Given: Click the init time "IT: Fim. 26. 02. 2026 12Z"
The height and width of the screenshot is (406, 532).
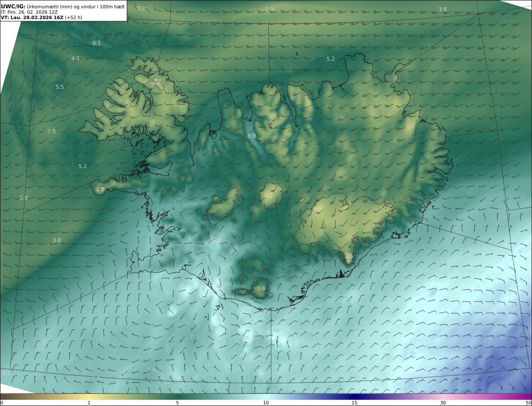Looking at the screenshot, I should [29, 12].
